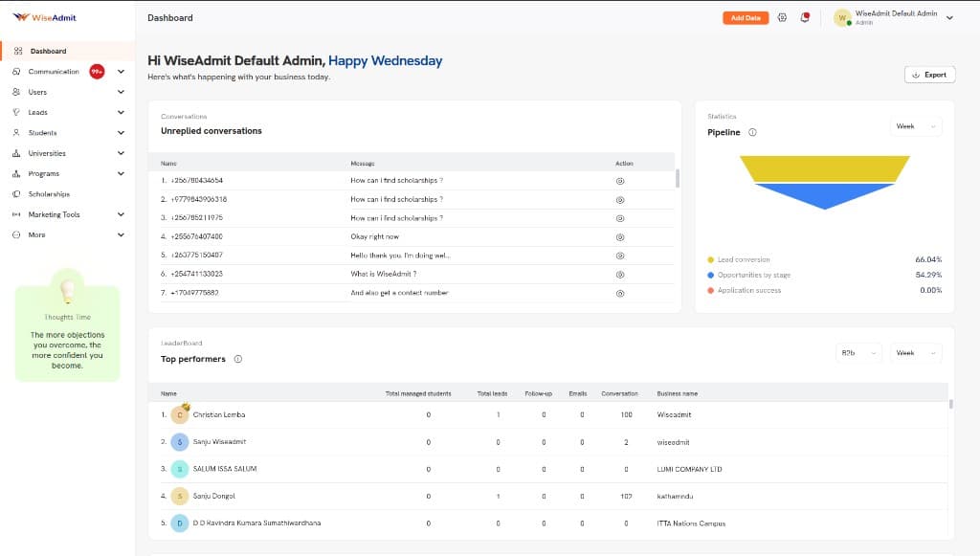Click the Export button
Screen dimensions: 980x556
pyautogui.click(x=928, y=75)
